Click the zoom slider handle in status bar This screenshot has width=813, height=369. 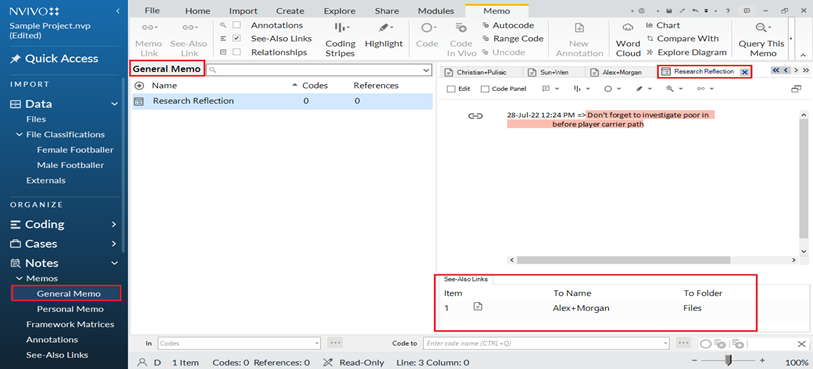tap(728, 360)
